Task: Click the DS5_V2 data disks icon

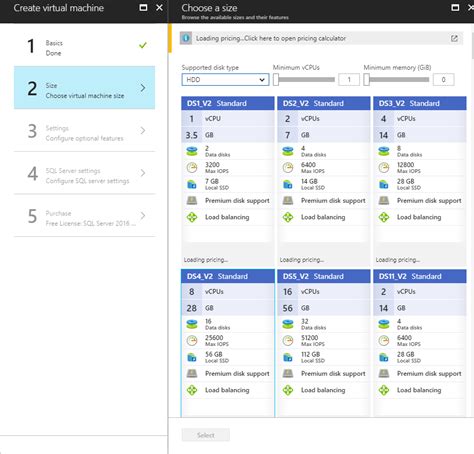Action: (288, 324)
